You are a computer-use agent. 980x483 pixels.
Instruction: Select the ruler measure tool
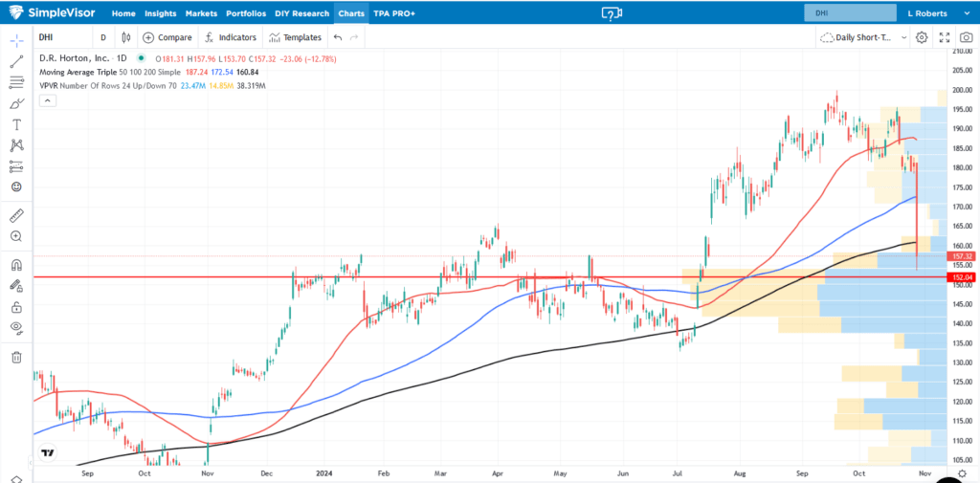tap(16, 215)
